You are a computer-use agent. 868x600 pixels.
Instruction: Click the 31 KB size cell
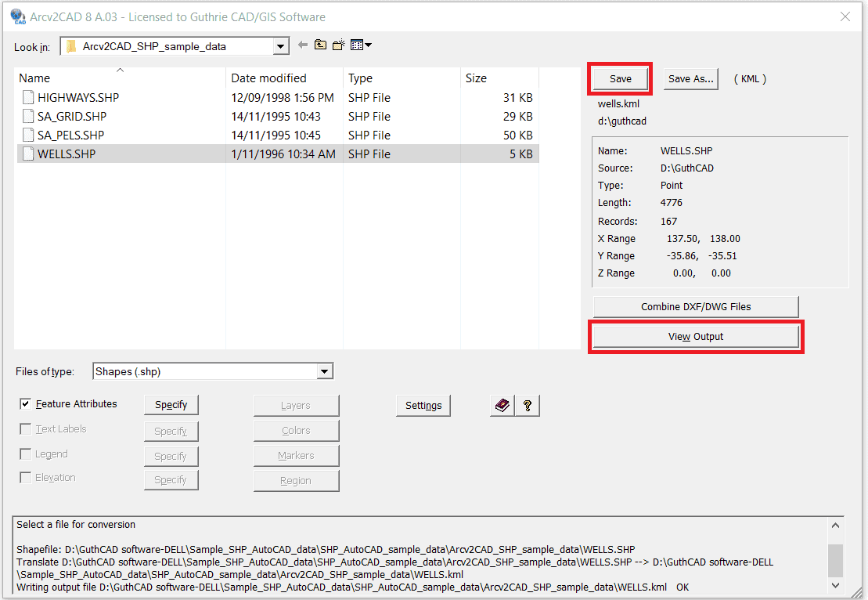point(517,97)
